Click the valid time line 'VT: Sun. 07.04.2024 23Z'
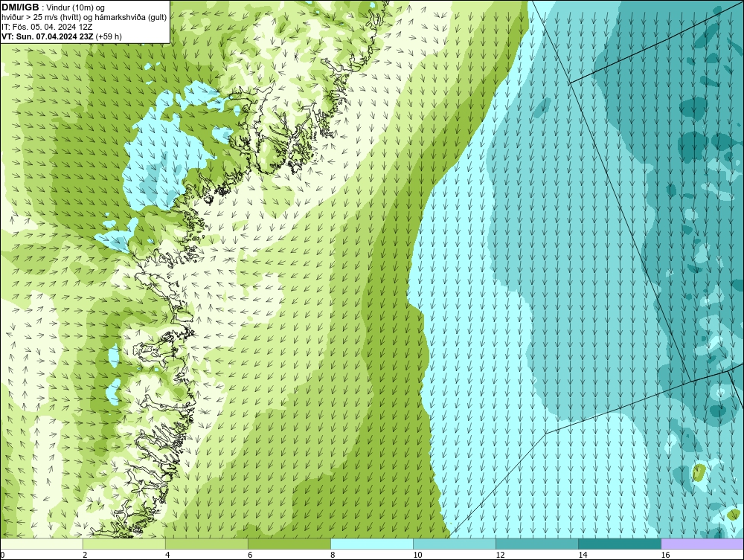This screenshot has width=744, height=560. tap(48, 36)
